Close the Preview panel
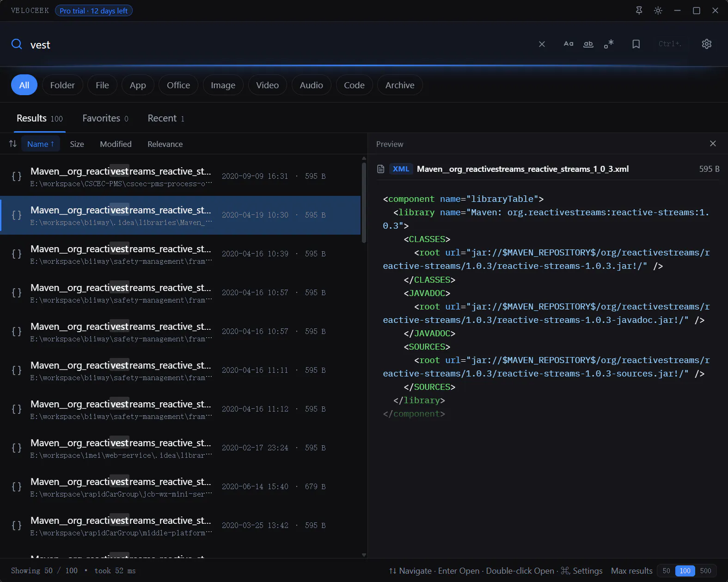The image size is (728, 582). [713, 144]
